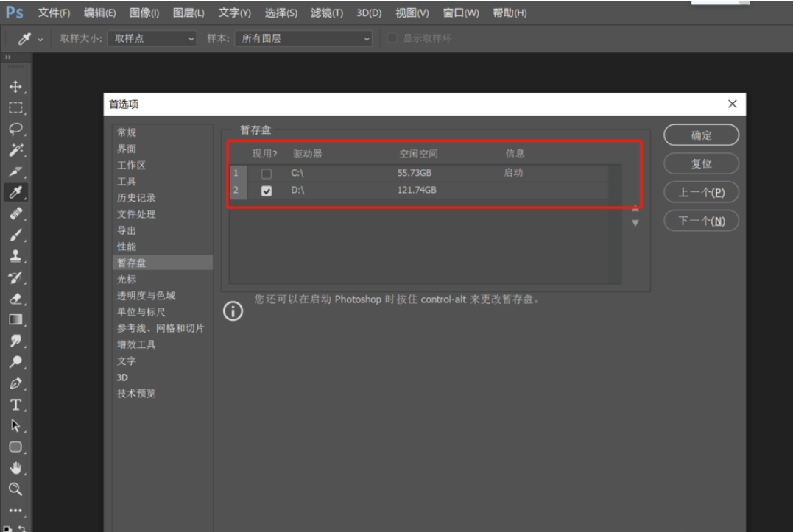Click the 确定 button
The height and width of the screenshot is (532, 793).
pyautogui.click(x=701, y=135)
